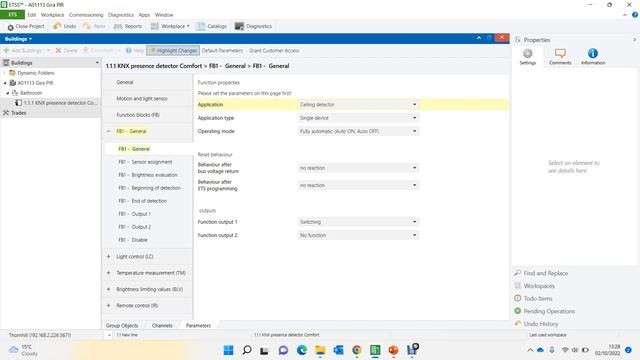640x360 pixels.
Task: Open FB1 - Sensor assignment page
Action: pyautogui.click(x=145, y=162)
